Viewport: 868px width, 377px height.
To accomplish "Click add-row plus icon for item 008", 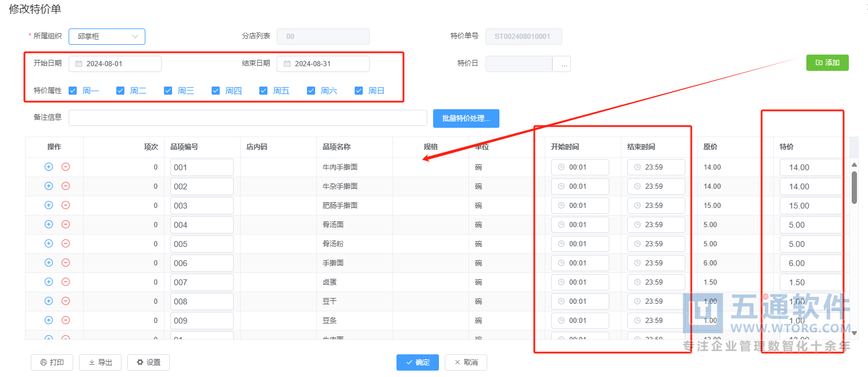I will [49, 301].
